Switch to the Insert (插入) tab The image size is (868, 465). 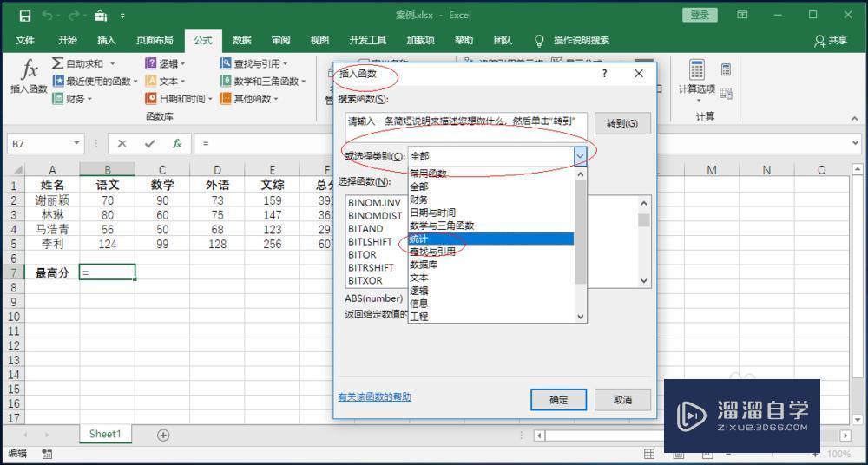pyautogui.click(x=106, y=40)
